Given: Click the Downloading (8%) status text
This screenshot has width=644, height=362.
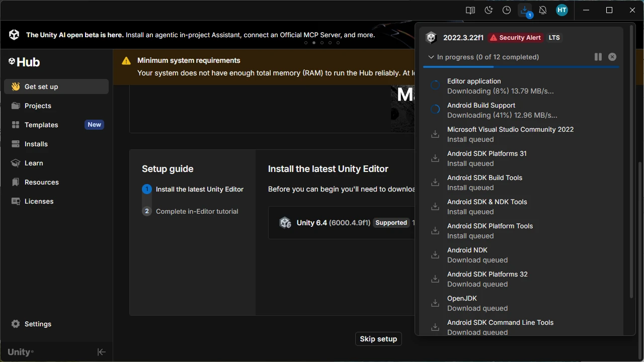Looking at the screenshot, I should pyautogui.click(x=501, y=91).
